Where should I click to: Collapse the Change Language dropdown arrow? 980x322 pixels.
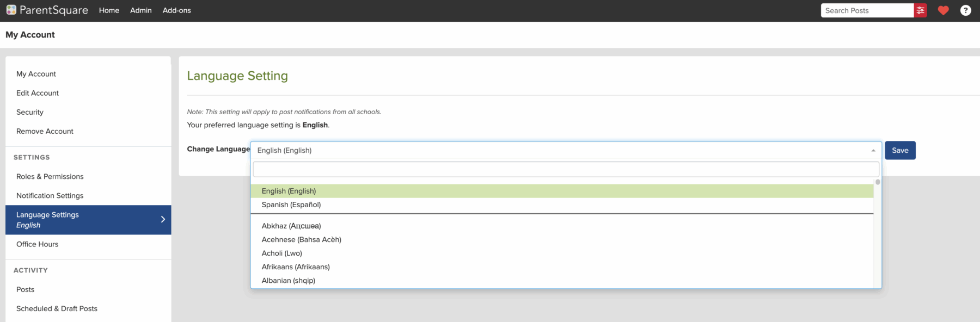point(873,151)
